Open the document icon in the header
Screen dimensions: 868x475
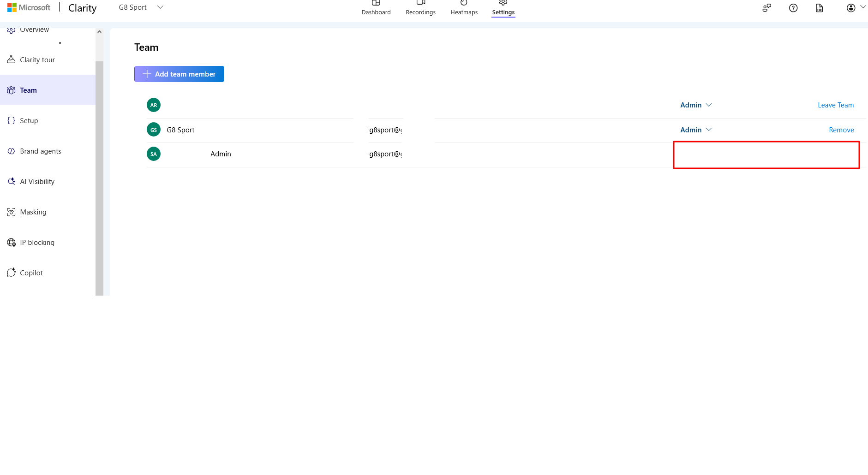tap(820, 8)
